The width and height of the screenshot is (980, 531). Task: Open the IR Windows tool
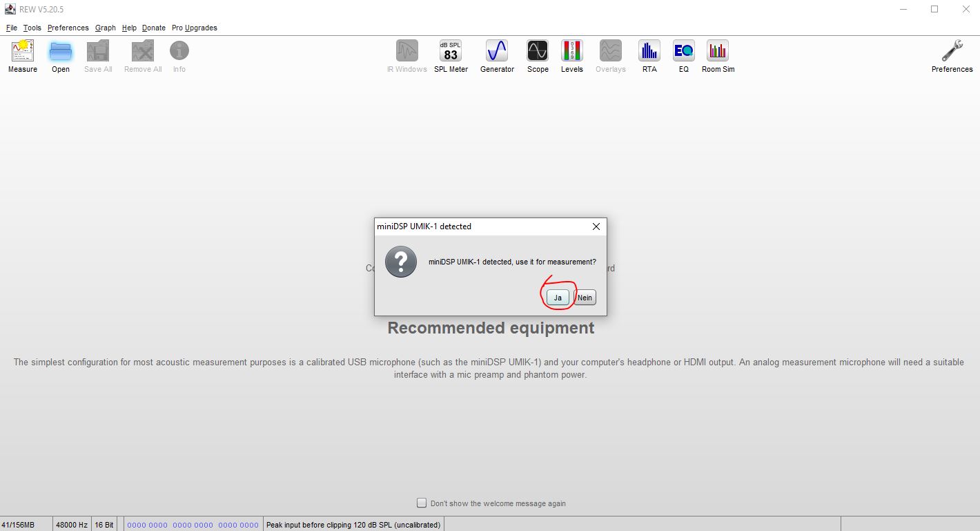(407, 57)
